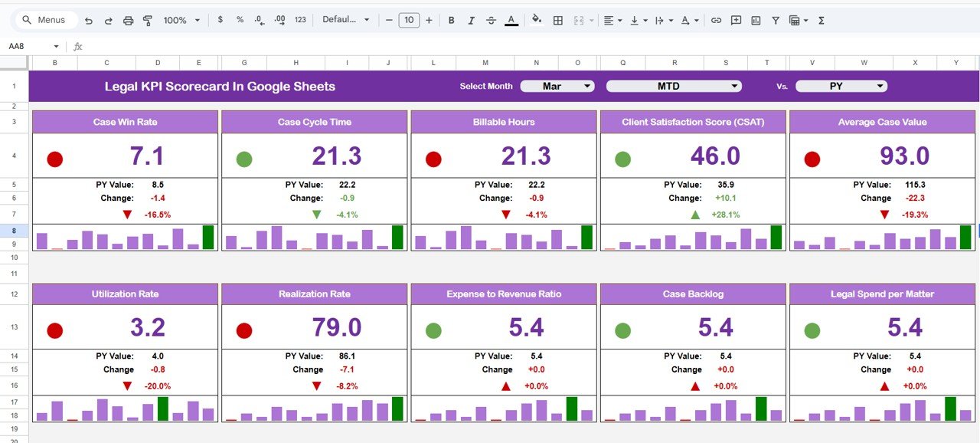Click the Print icon
Viewport: 980px width, 443px height.
pyautogui.click(x=129, y=20)
